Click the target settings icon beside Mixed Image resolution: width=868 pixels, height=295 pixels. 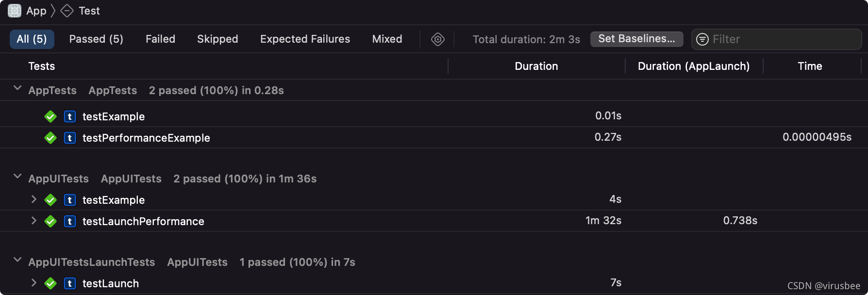437,39
